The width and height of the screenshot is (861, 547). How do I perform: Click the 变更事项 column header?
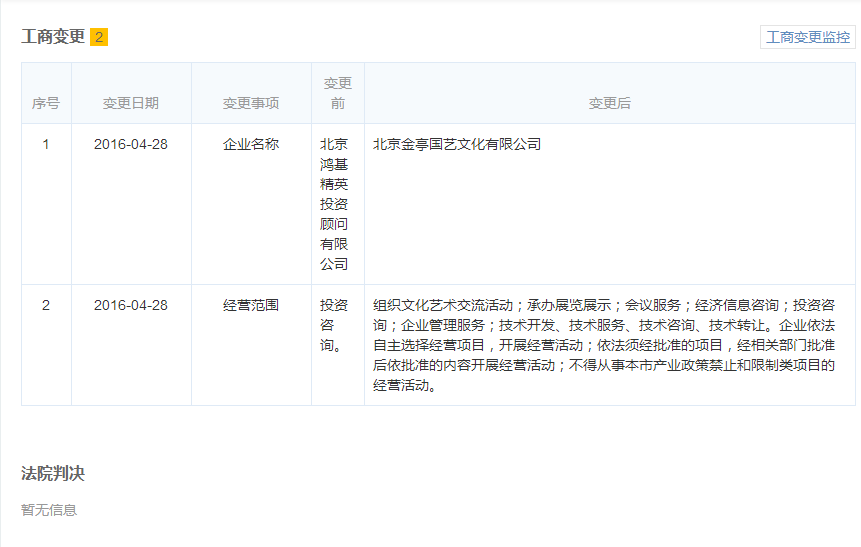point(251,103)
